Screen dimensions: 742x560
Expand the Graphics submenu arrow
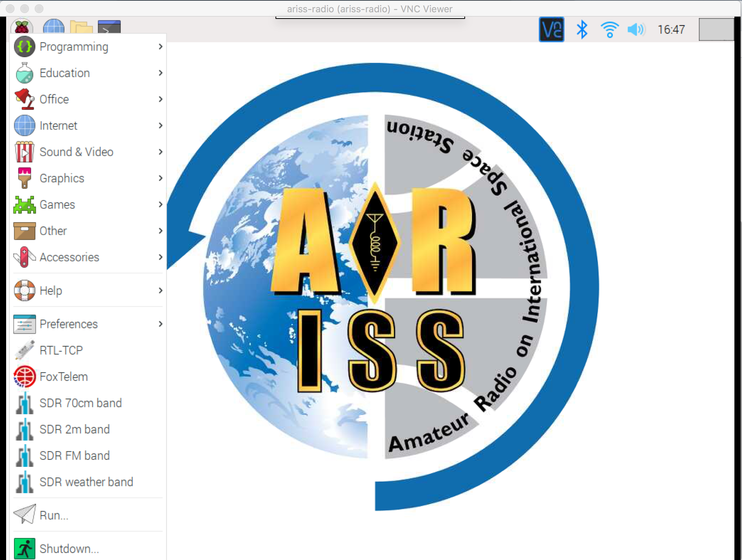pyautogui.click(x=161, y=178)
